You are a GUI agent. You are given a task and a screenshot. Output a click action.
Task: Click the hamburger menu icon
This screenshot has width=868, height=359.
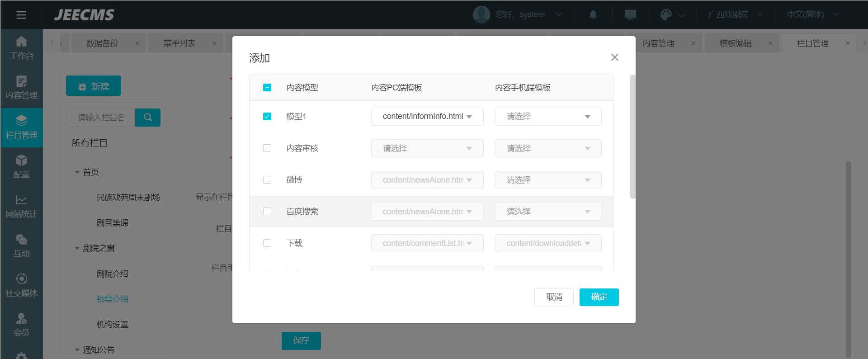pos(21,15)
